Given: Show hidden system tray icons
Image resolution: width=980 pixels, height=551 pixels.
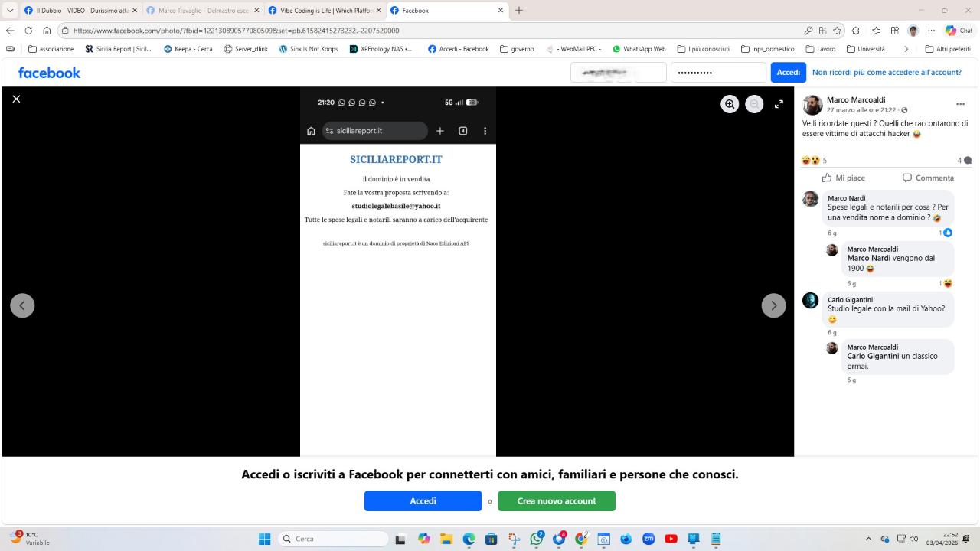Looking at the screenshot, I should (868, 539).
